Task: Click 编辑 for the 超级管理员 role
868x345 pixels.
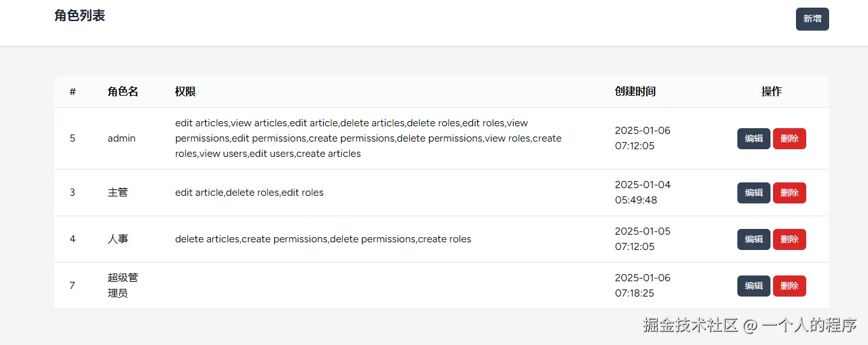Action: pyautogui.click(x=753, y=286)
